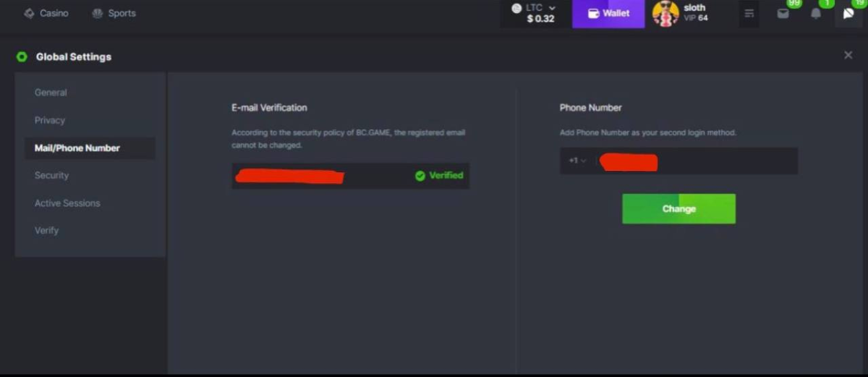Click the notification bell icon
The width and height of the screenshot is (868, 377).
[x=816, y=14]
